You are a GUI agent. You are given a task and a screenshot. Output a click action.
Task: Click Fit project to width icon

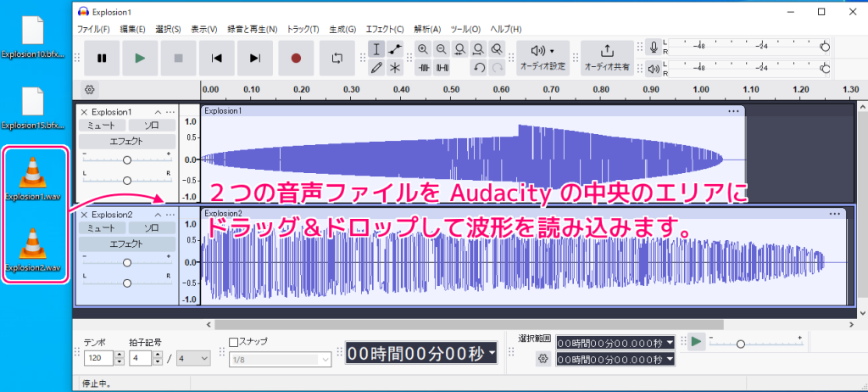point(478,49)
